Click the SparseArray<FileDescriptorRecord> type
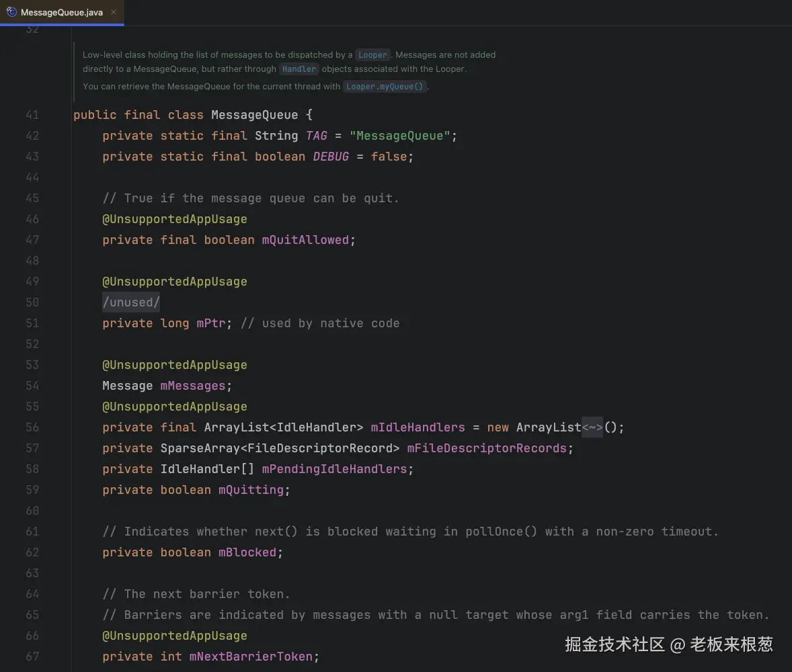 tap(280, 448)
